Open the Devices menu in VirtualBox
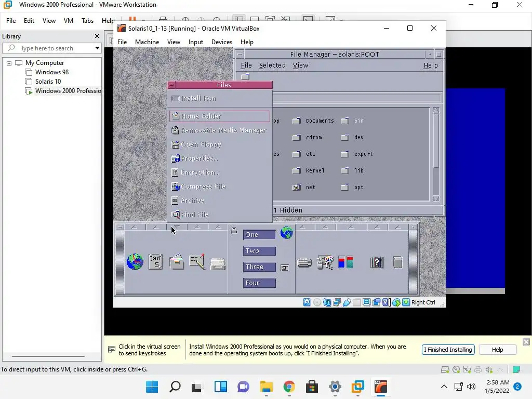 click(222, 42)
